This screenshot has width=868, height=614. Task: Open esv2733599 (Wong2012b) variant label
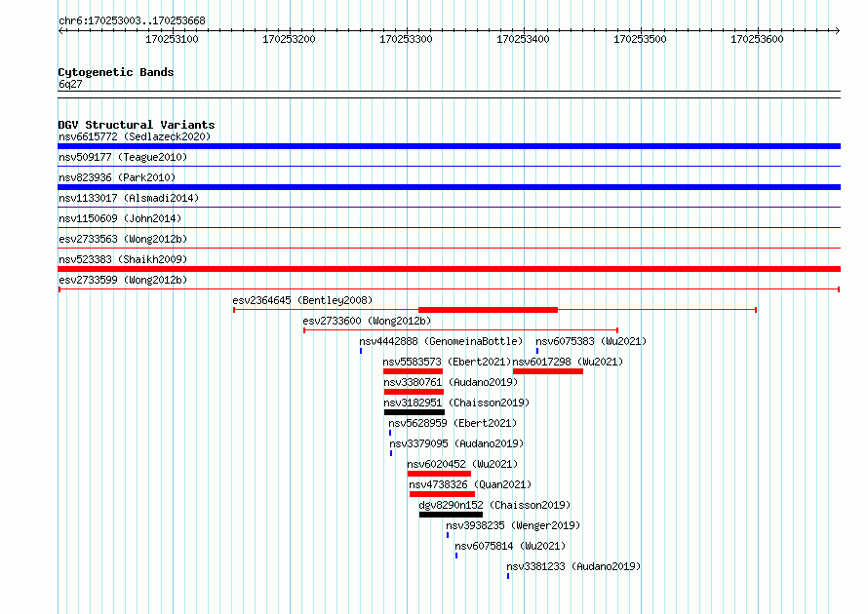pyautogui.click(x=123, y=280)
